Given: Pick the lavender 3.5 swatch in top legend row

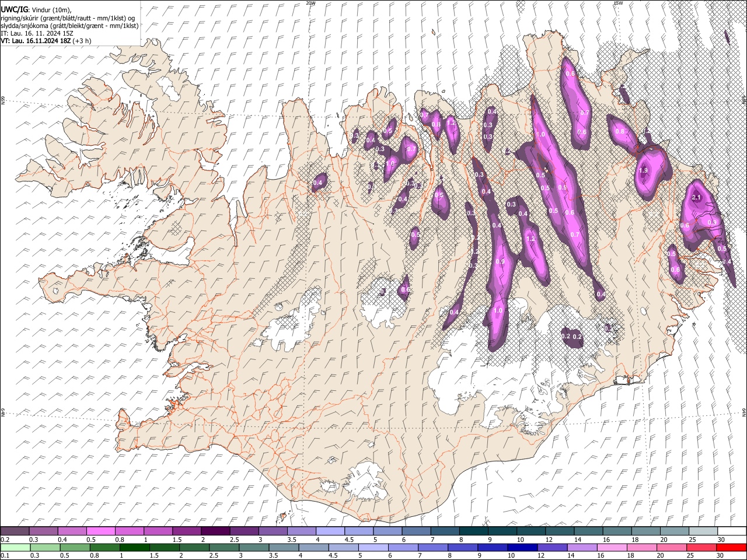Looking at the screenshot, I should (x=301, y=531).
